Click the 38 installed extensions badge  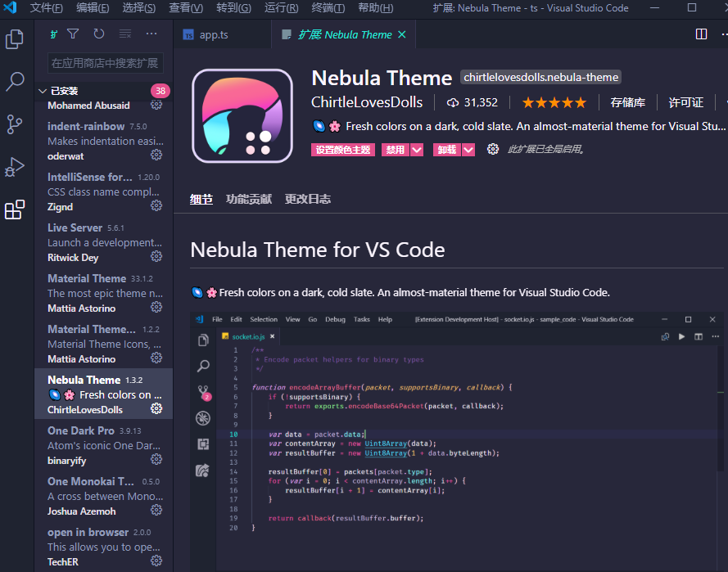(x=161, y=91)
